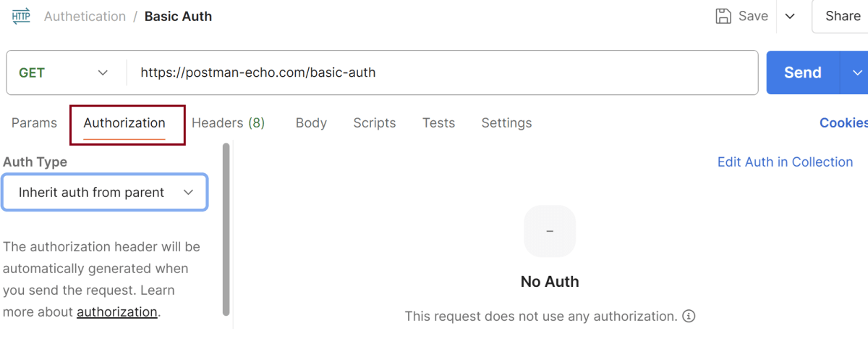Click the Save floppy disk icon
The width and height of the screenshot is (868, 339).
723,16
